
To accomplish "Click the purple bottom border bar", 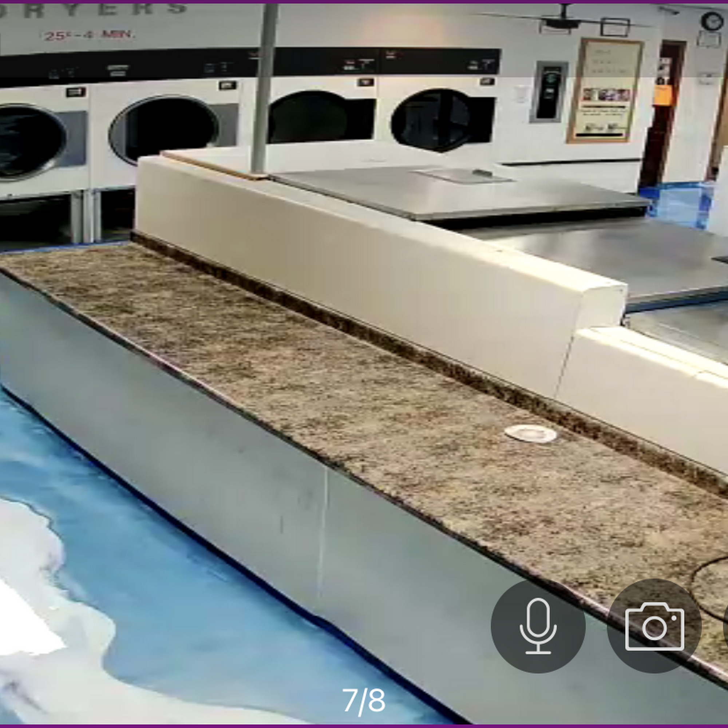I will click(x=364, y=726).
